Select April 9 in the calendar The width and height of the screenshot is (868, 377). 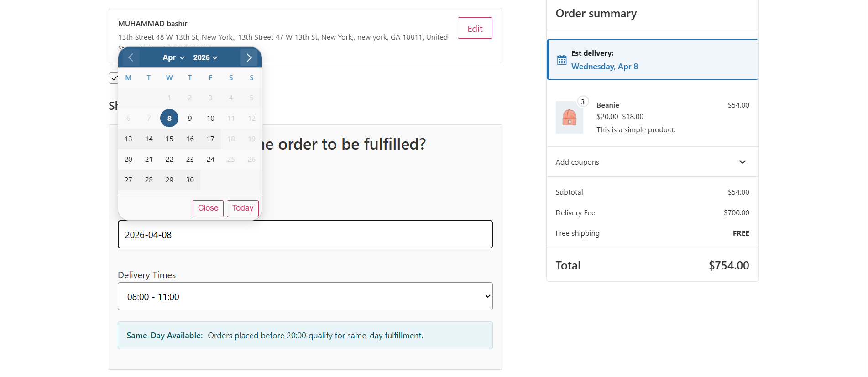[x=190, y=119]
